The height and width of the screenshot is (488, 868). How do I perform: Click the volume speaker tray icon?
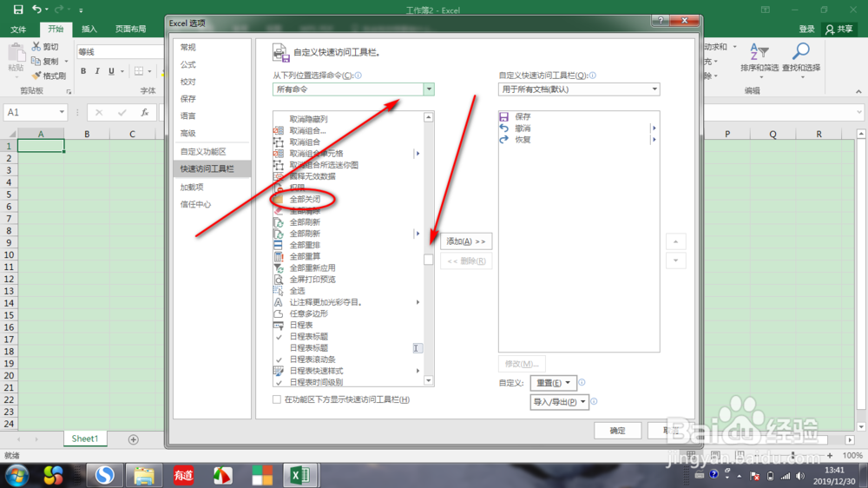click(x=800, y=476)
